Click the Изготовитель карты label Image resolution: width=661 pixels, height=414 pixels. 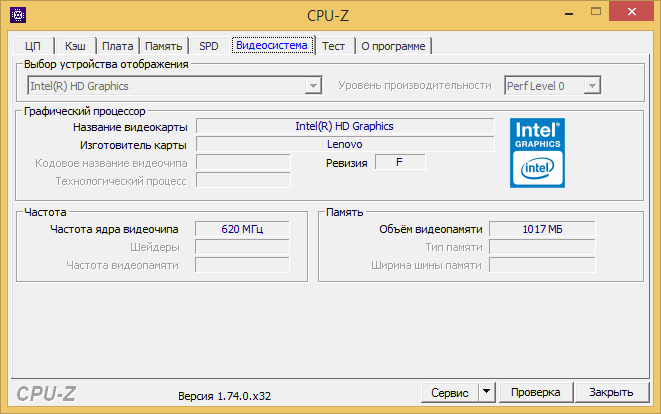[133, 145]
